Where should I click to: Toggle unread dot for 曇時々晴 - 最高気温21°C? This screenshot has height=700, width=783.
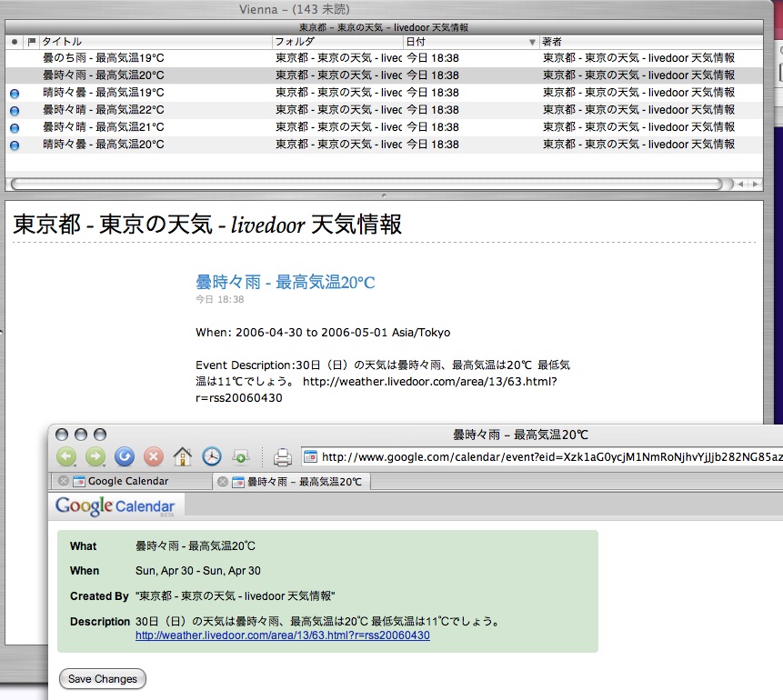pyautogui.click(x=15, y=128)
